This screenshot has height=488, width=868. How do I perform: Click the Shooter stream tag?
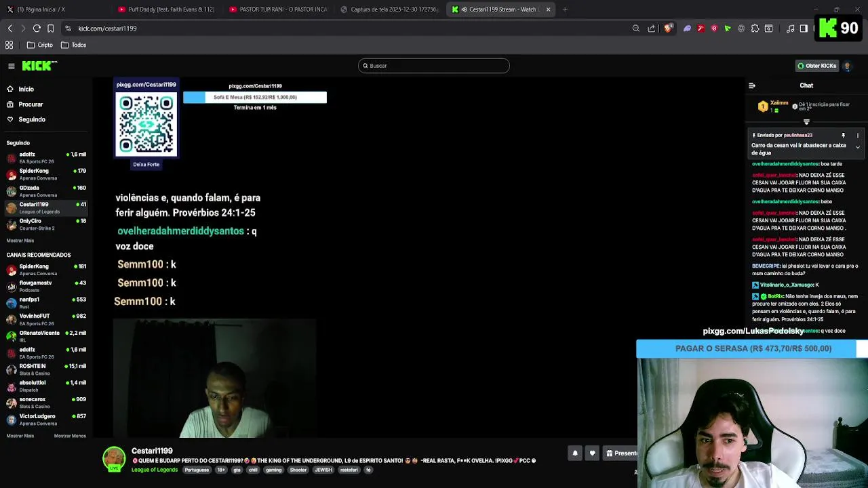[298, 470]
